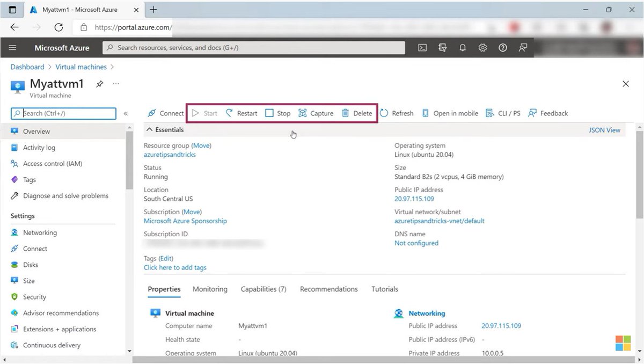Click Connect in the command bar
Screen dimensions: 644x364
point(165,113)
